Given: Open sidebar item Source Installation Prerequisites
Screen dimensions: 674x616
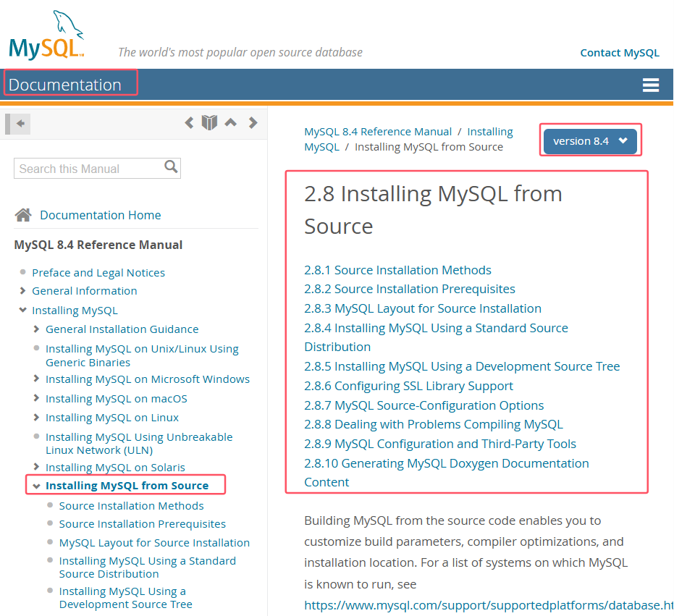Looking at the screenshot, I should point(143,524).
